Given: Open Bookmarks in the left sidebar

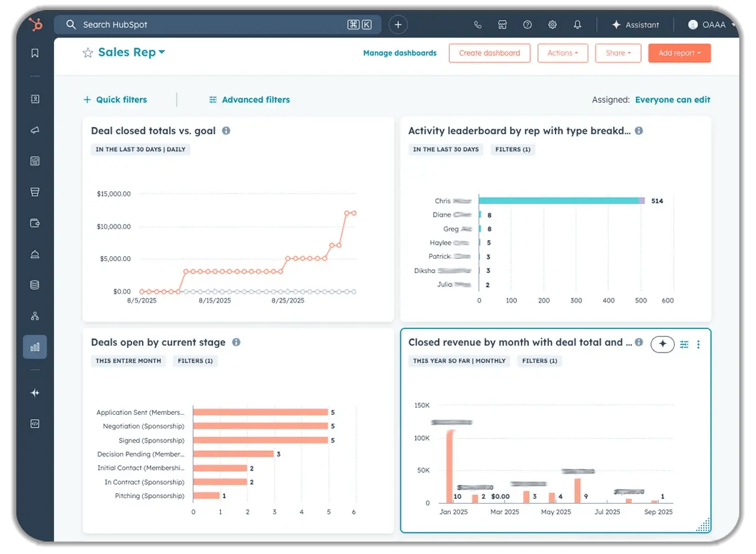Looking at the screenshot, I should (35, 53).
